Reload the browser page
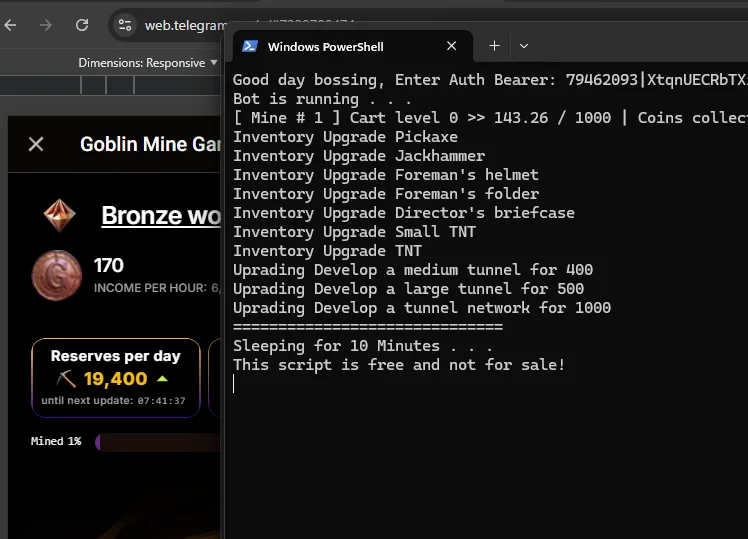This screenshot has width=748, height=539. (x=82, y=25)
